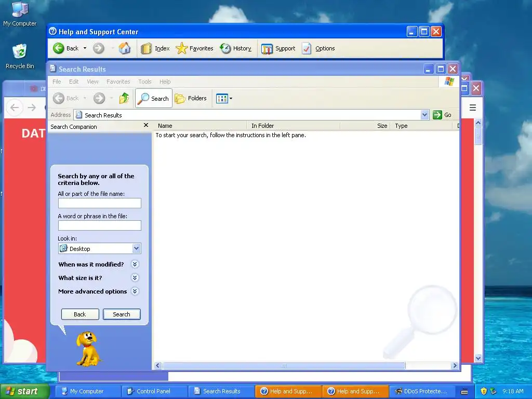
Task: Click on-screen keyboard tray icon
Action: 464,392
